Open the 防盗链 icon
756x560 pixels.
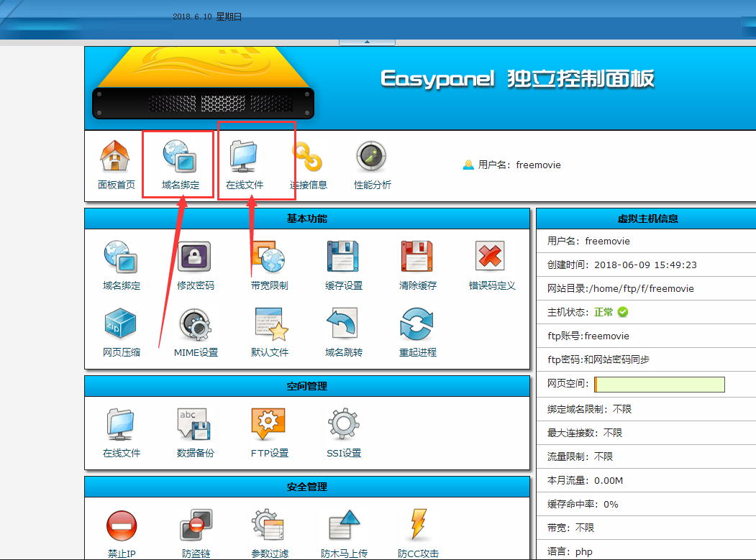coord(195,525)
